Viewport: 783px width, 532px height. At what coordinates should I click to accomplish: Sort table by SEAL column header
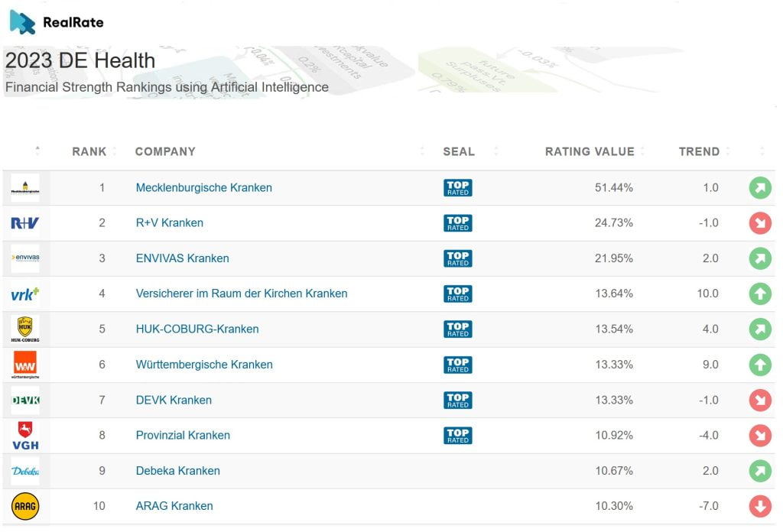click(459, 151)
